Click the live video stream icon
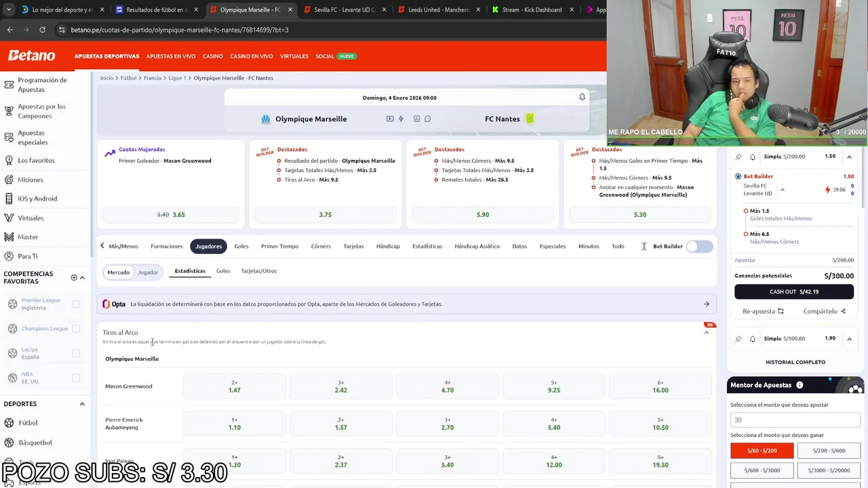The image size is (868, 488). coord(390,119)
